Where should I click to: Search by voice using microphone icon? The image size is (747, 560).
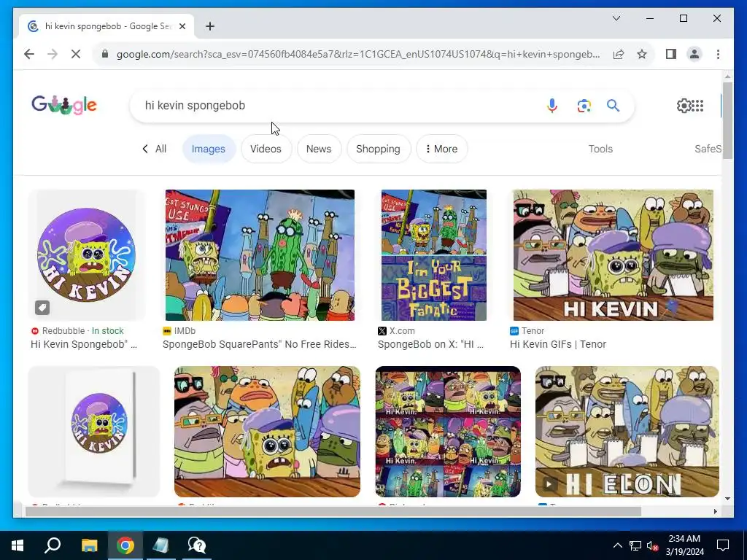click(552, 105)
